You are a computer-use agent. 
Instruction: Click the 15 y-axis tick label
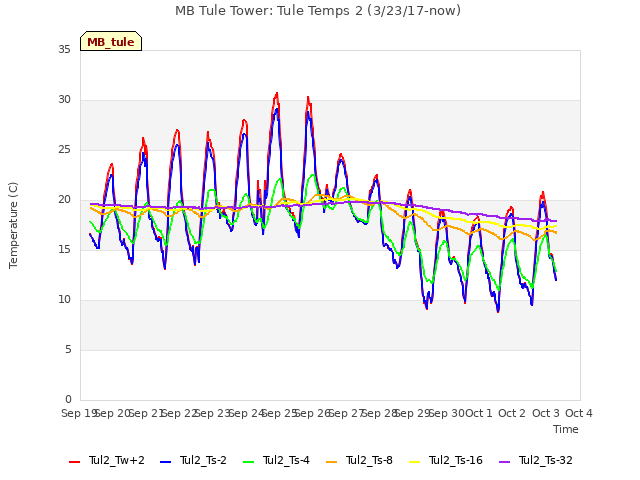coord(64,249)
